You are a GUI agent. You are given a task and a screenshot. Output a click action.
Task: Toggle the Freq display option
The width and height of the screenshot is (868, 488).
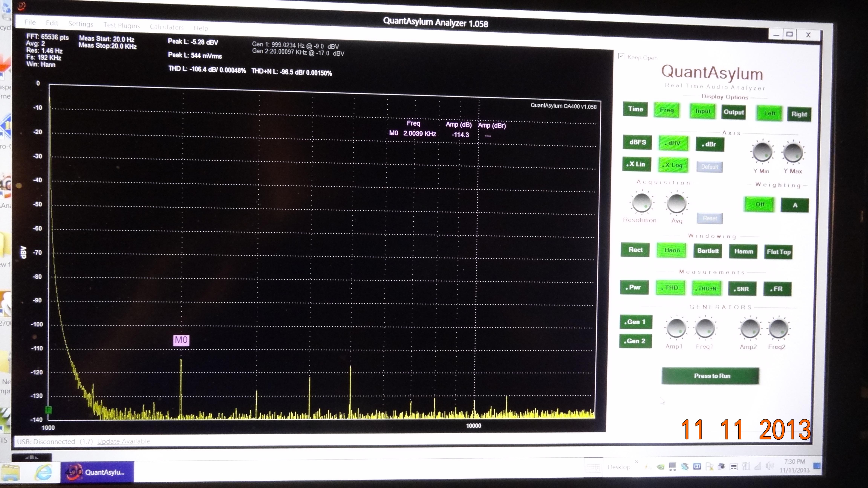click(x=667, y=110)
